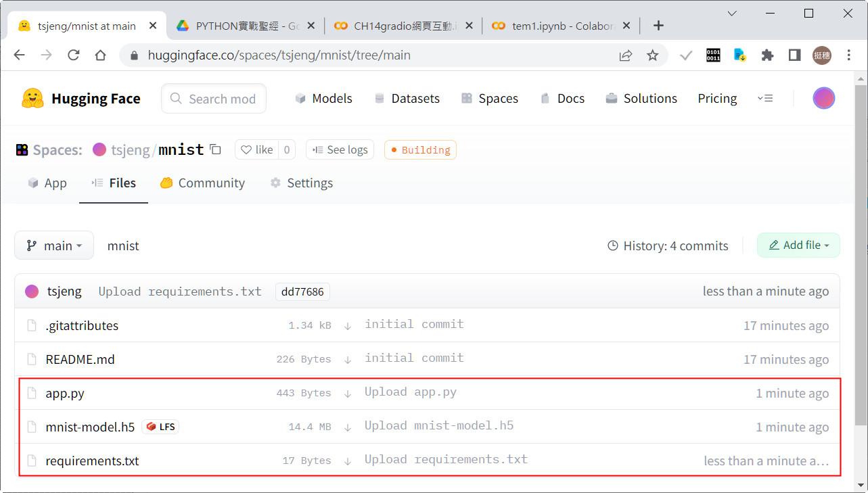The height and width of the screenshot is (493, 868).
Task: Reload the page with refresh icon
Action: coord(74,55)
